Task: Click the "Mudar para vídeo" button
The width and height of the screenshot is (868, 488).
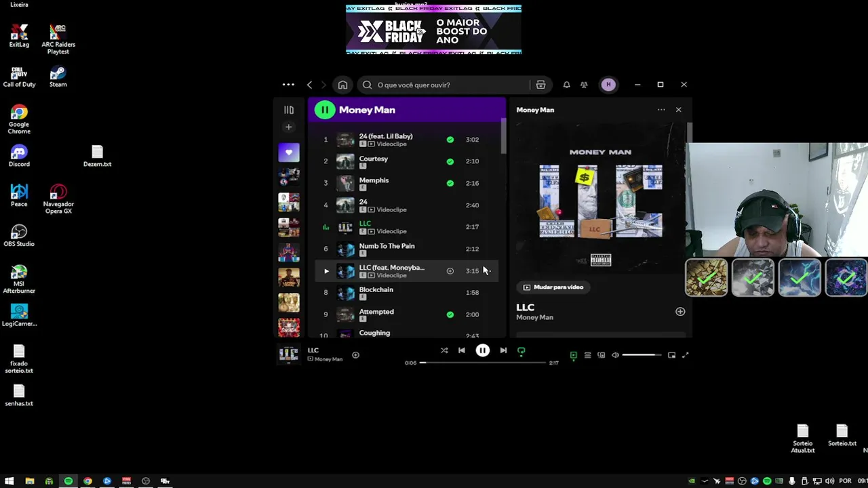Action: click(x=553, y=287)
